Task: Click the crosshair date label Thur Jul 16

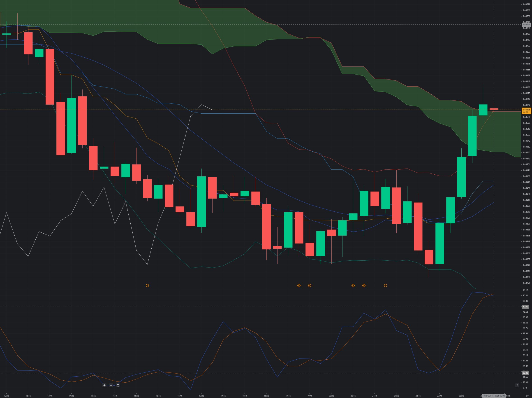Action: tap(494, 396)
